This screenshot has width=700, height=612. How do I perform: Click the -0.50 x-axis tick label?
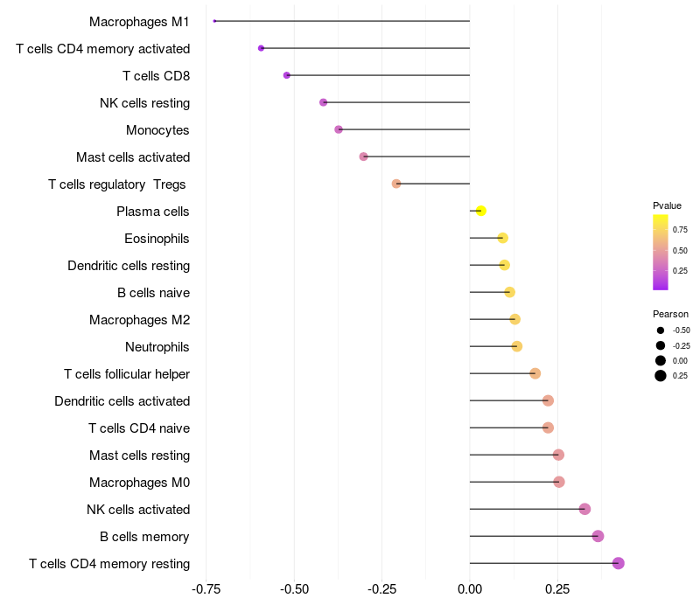point(294,589)
